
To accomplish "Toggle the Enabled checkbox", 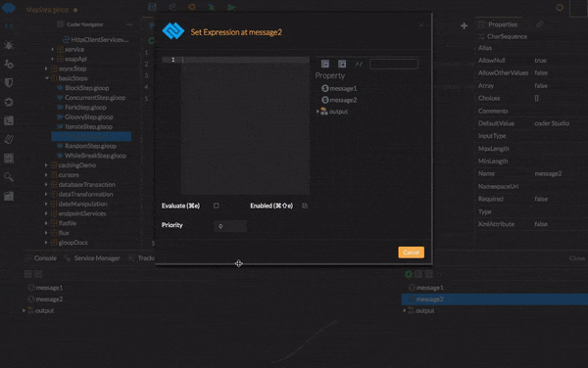I will [x=305, y=206].
